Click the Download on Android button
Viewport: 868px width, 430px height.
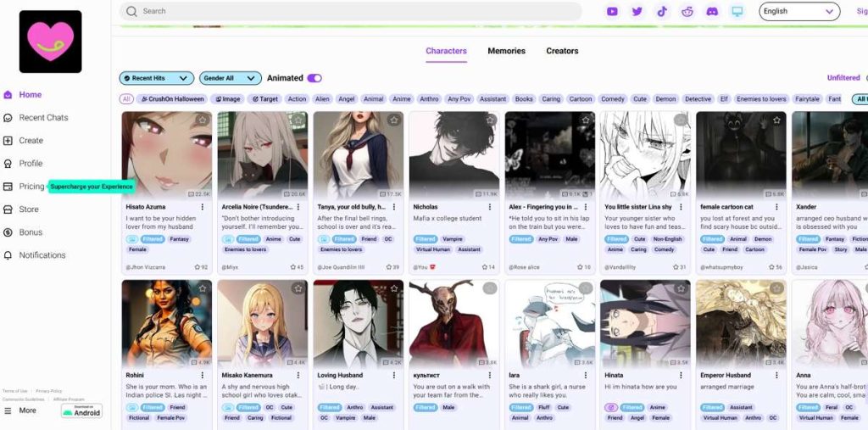(x=81, y=411)
